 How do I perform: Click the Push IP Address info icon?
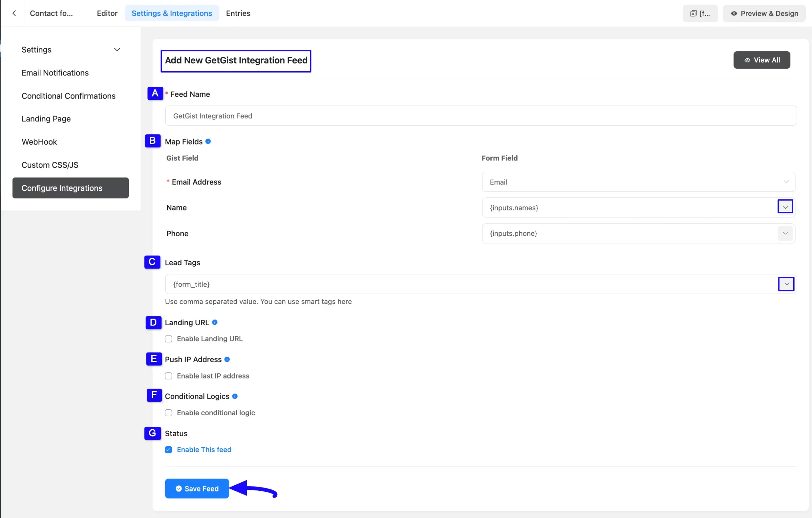227,359
